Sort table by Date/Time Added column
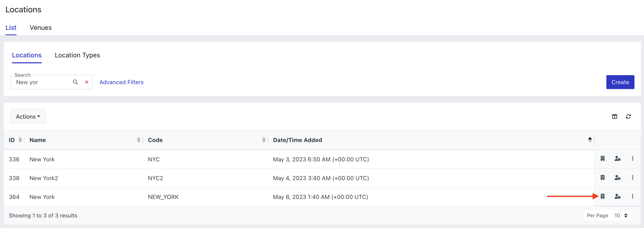 [x=590, y=140]
